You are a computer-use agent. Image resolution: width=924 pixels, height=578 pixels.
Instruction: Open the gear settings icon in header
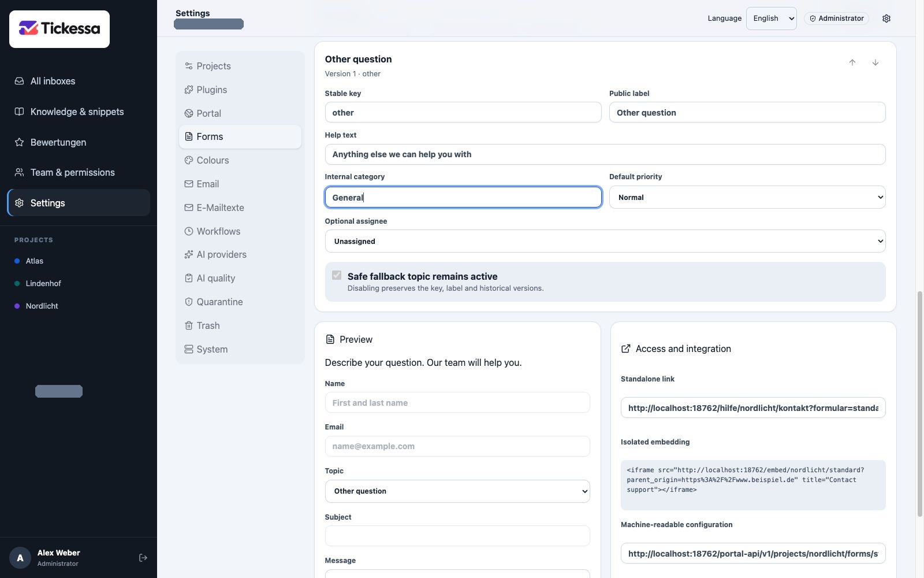(886, 18)
